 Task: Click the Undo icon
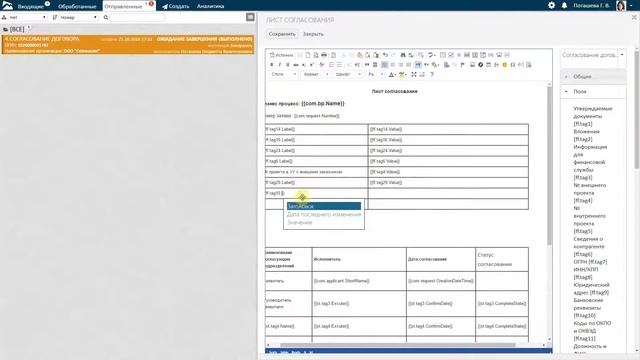pos(385,55)
